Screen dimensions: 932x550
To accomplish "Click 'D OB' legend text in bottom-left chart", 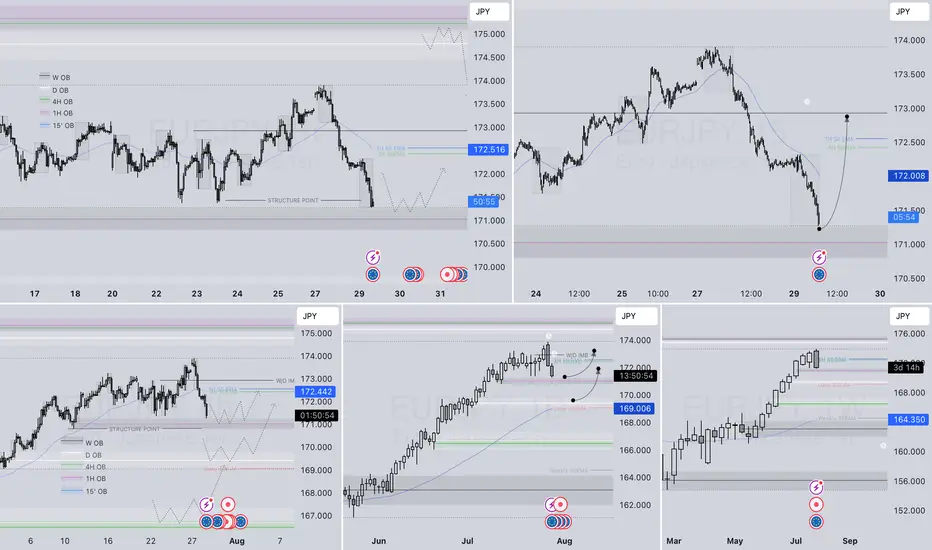I will point(93,455).
